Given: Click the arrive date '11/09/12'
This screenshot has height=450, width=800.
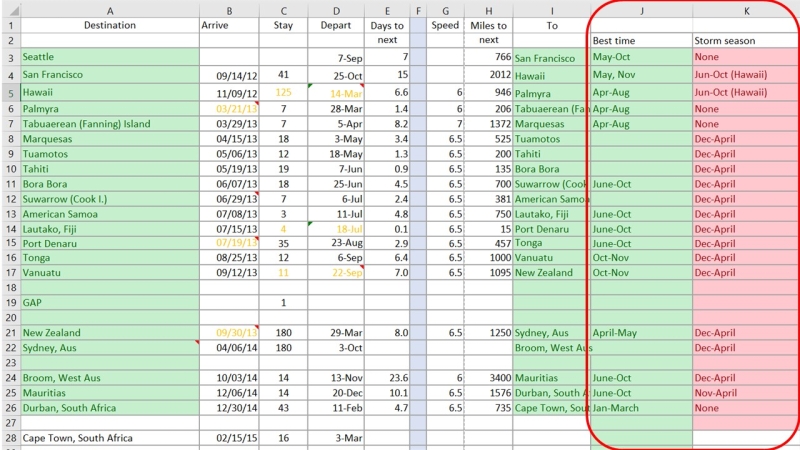Looking at the screenshot, I should pyautogui.click(x=229, y=93).
